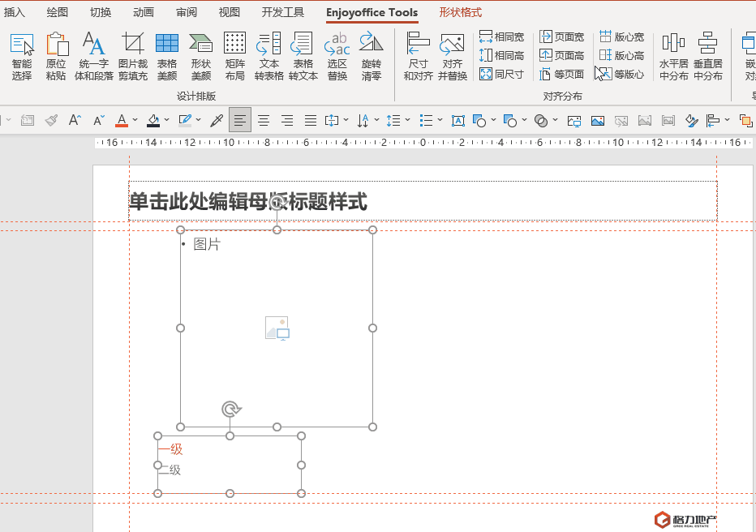Expand the line spacing dropdown
This screenshot has height=532, width=756.
click(408, 121)
